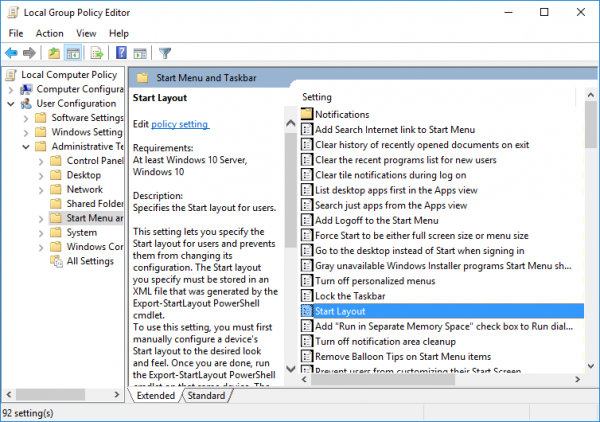The height and width of the screenshot is (422, 600).
Task: Expand the Control Panel folder
Action: [x=41, y=161]
